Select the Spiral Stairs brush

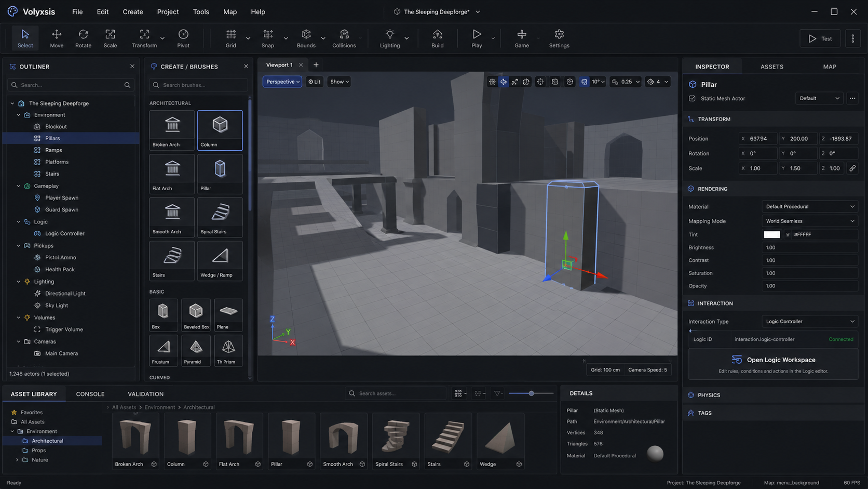coord(220,217)
